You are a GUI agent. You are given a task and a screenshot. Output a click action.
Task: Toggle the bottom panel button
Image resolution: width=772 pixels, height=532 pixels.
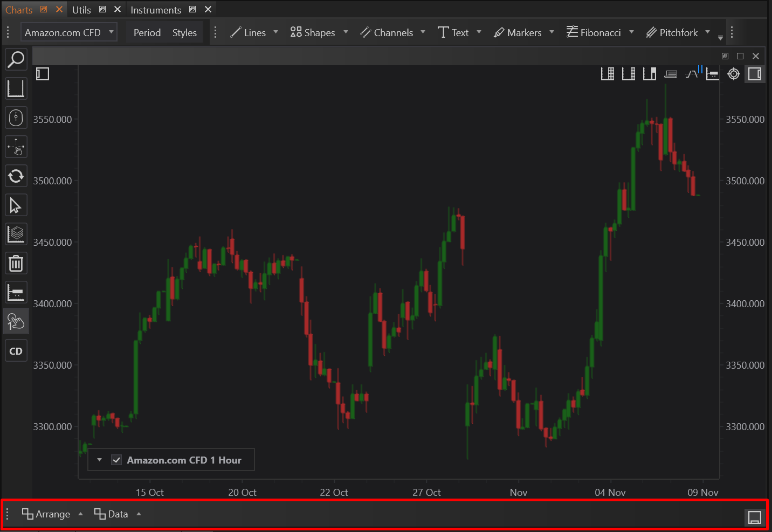tap(755, 517)
